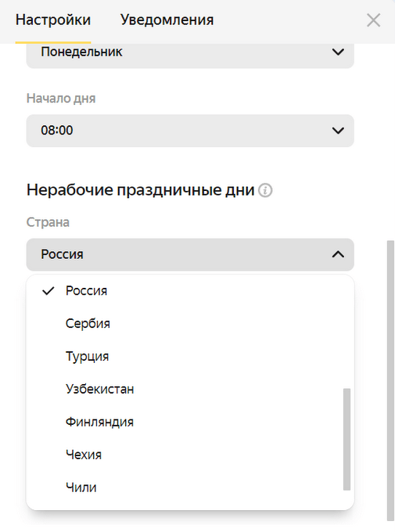Image resolution: width=395 pixels, height=532 pixels.
Task: Click the settings panel's outer scrollbar
Action: click(390, 381)
